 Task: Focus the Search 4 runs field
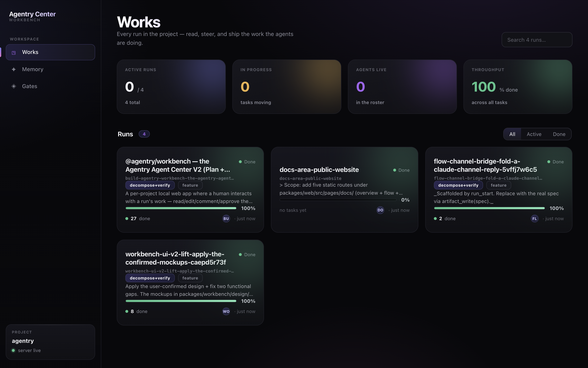tap(537, 40)
